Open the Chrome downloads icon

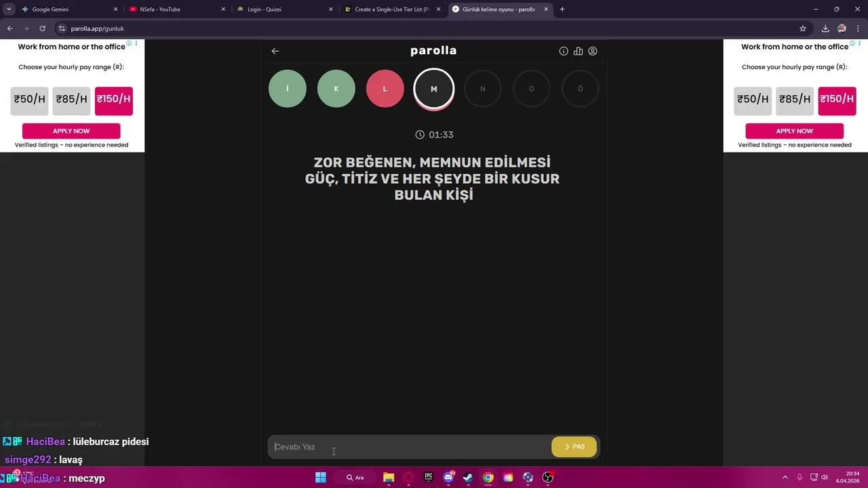coord(825,28)
